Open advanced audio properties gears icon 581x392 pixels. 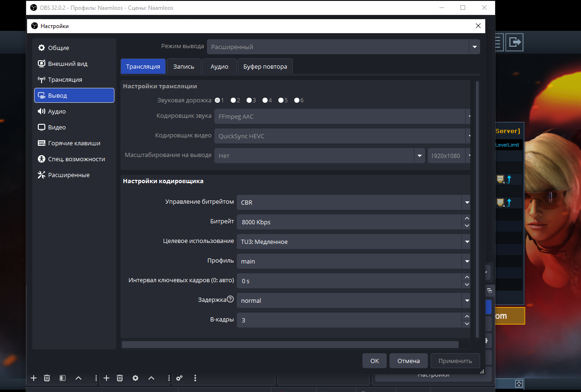[x=179, y=378]
